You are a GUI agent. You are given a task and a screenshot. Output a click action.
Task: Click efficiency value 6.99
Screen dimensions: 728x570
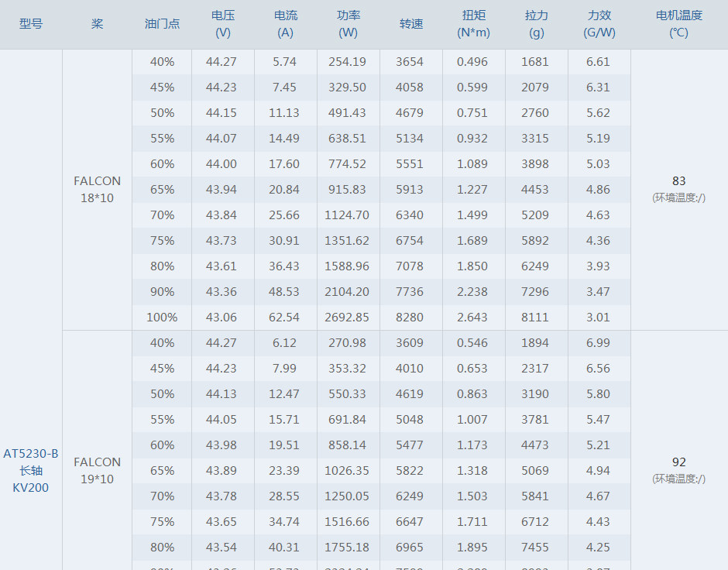click(598, 342)
